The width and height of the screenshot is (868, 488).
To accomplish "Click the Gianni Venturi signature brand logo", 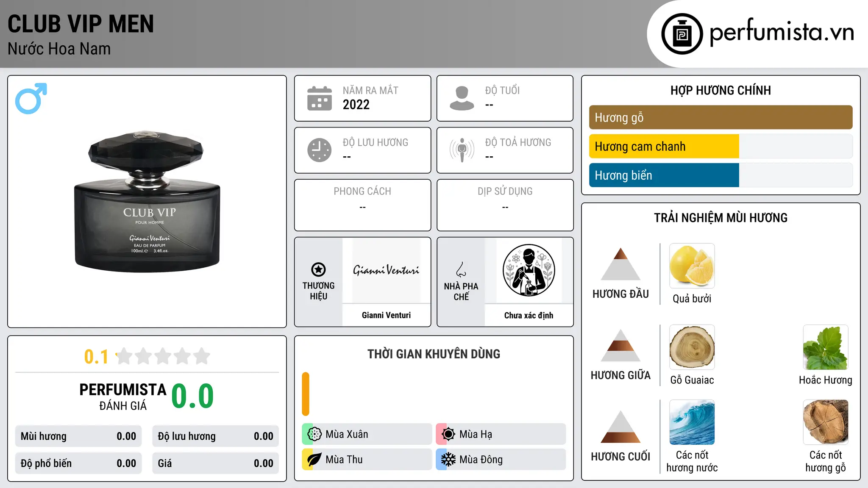I will tap(386, 270).
